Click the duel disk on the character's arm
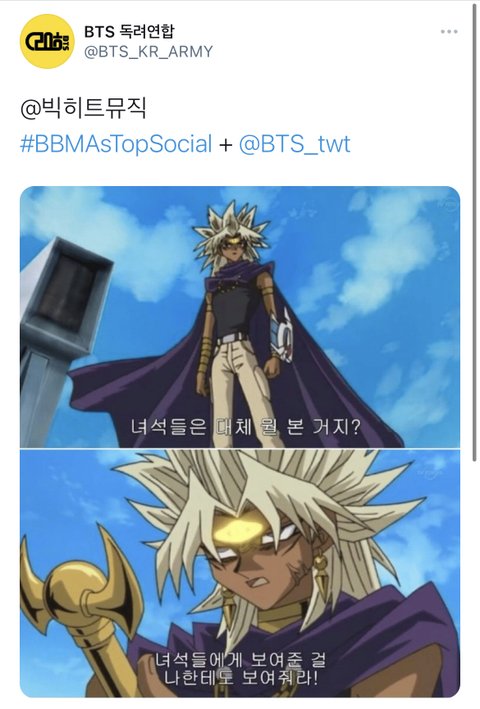This screenshot has width=480, height=709. 282,334
